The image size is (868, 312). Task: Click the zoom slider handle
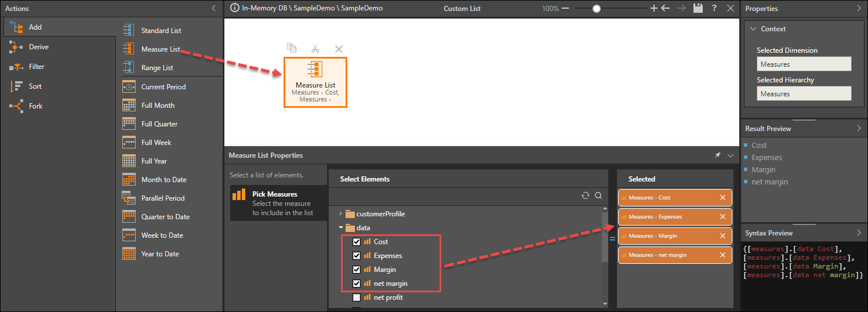click(596, 9)
